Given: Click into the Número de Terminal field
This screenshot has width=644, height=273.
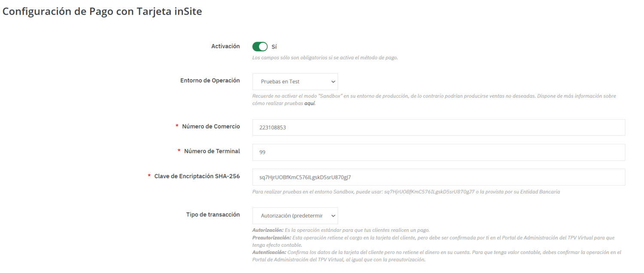Looking at the screenshot, I should 438,152.
